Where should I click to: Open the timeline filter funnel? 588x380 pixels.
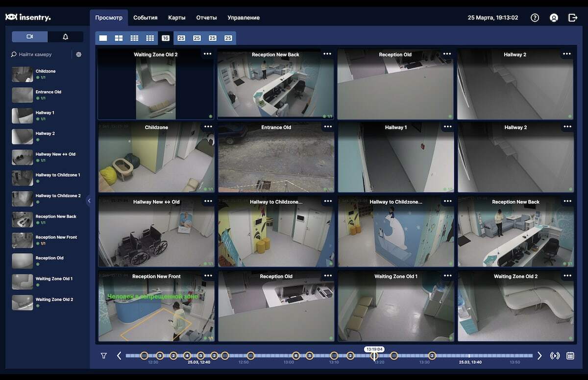104,356
